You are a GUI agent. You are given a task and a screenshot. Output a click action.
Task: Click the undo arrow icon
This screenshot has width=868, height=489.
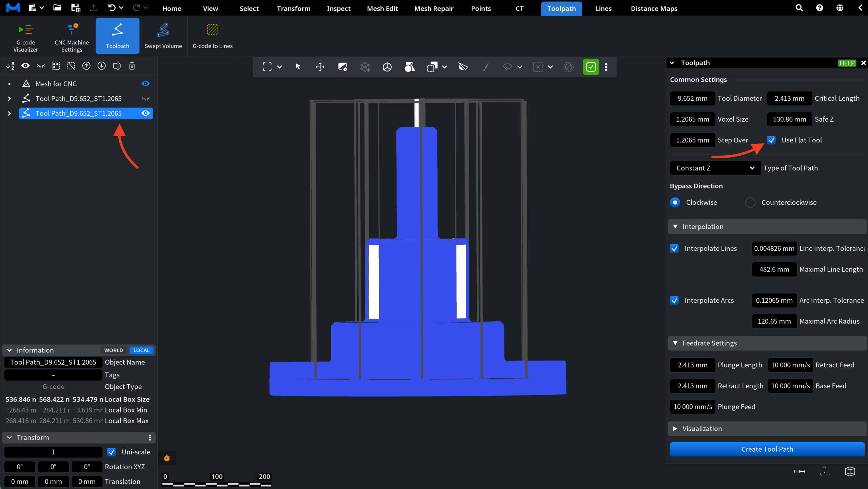coord(112,8)
